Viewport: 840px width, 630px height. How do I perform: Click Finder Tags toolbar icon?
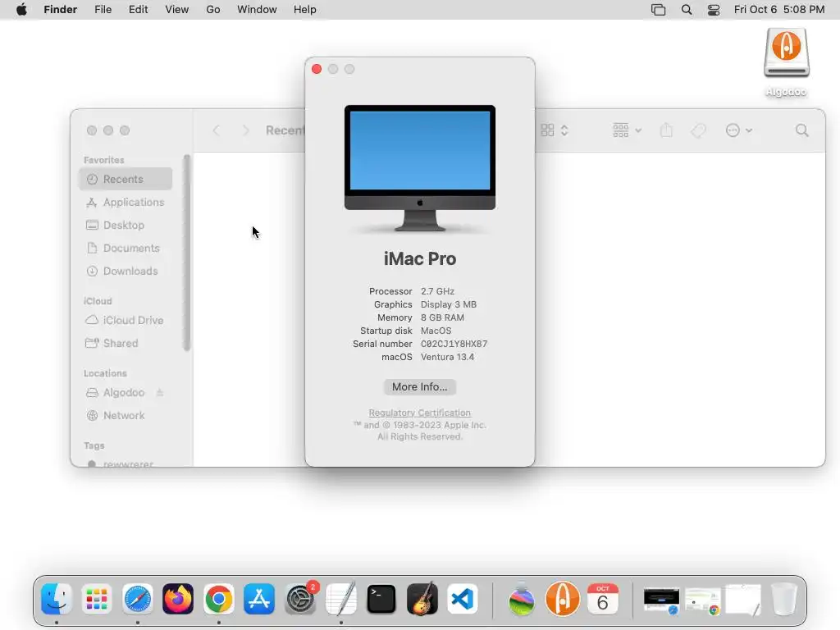698,130
